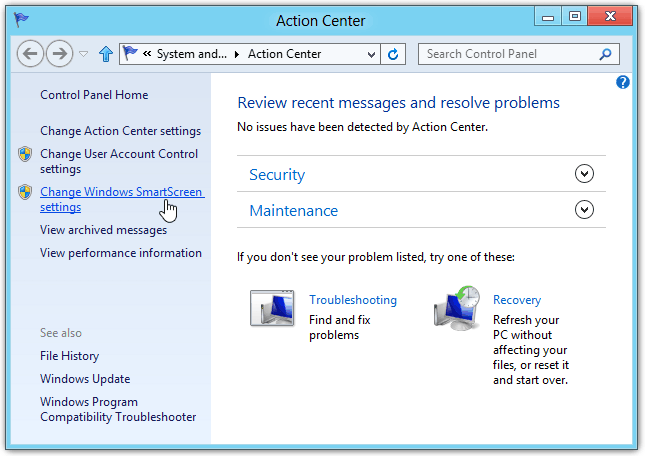
Task: Open File History link
Action: click(x=70, y=356)
